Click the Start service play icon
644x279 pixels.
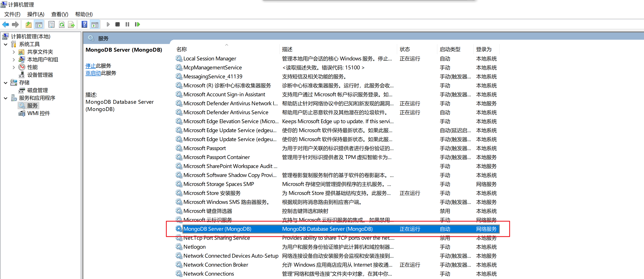[108, 25]
